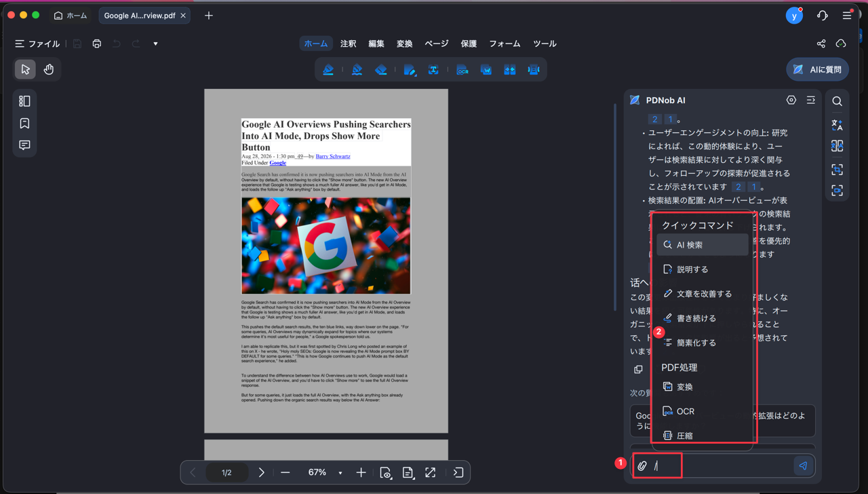Click the page number field 1/2
Screen dimensions: 868x494
[x=226, y=472]
